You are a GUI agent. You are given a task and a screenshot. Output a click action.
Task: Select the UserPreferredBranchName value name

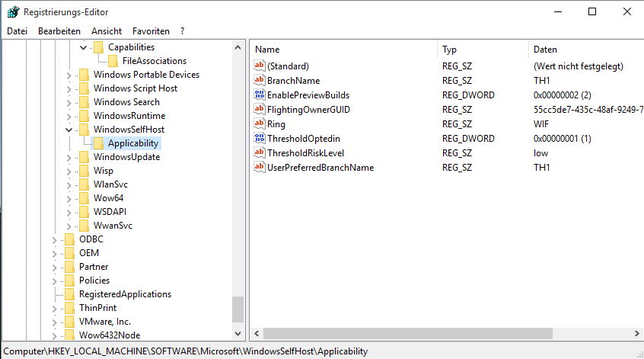coord(320,168)
